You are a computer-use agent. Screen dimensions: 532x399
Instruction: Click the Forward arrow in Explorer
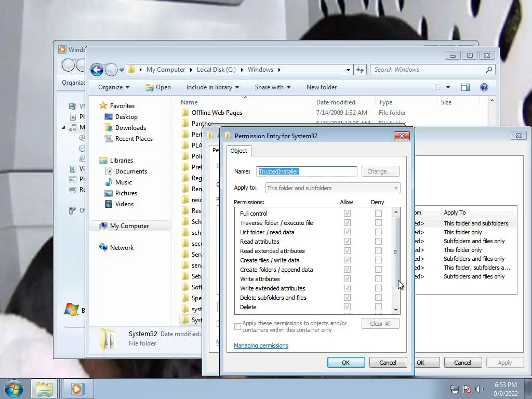pyautogui.click(x=111, y=70)
